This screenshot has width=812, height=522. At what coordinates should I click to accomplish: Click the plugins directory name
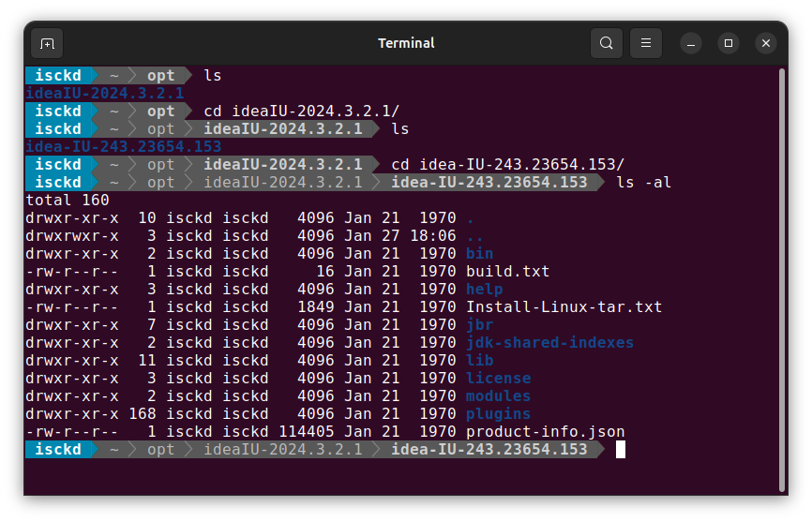click(498, 414)
